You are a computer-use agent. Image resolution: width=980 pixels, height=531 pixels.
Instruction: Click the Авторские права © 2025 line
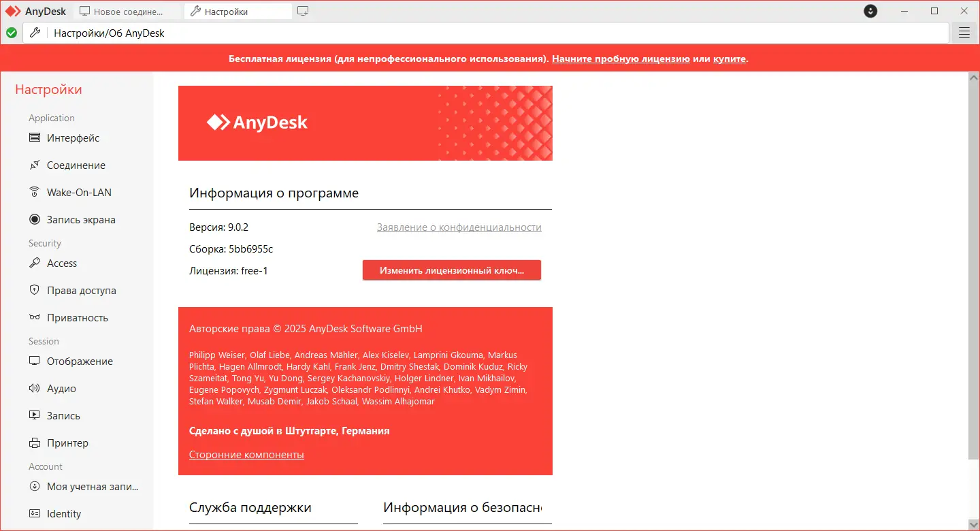pos(306,329)
